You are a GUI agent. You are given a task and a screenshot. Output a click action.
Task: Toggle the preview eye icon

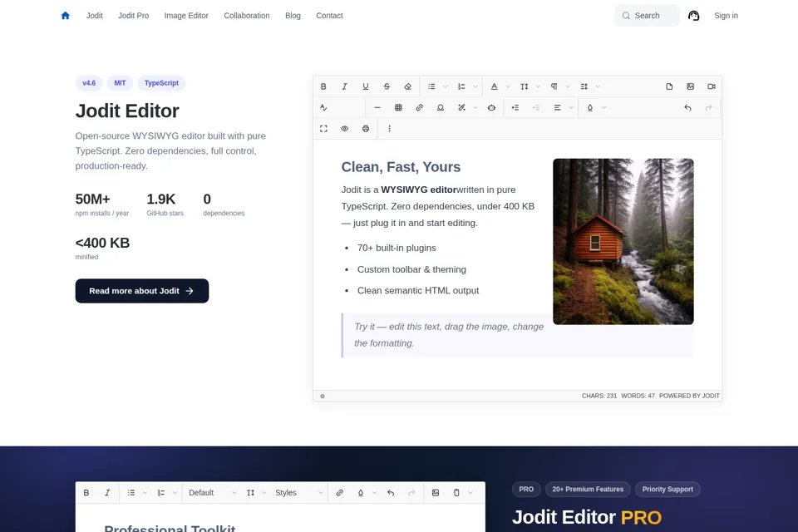click(x=344, y=129)
